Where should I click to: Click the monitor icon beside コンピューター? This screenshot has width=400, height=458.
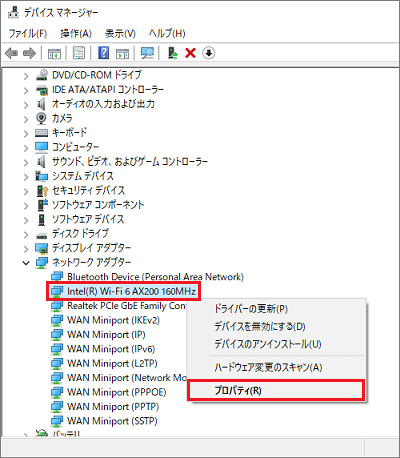42,147
